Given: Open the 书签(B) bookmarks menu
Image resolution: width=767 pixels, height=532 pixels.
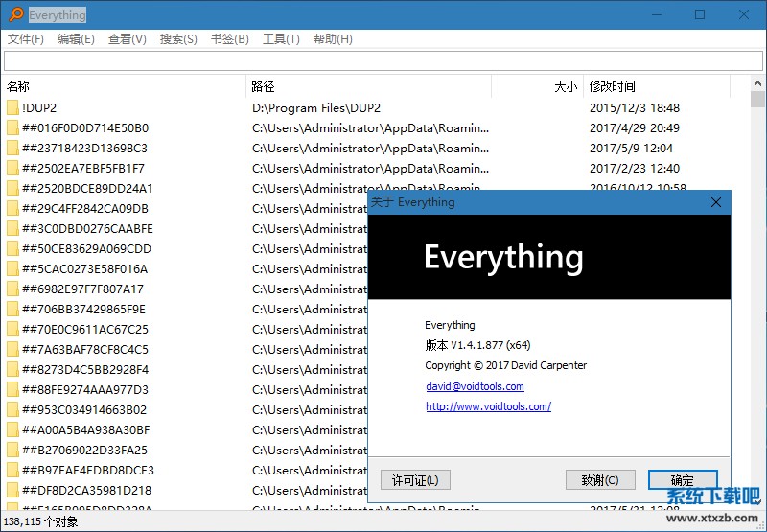Looking at the screenshot, I should point(229,39).
